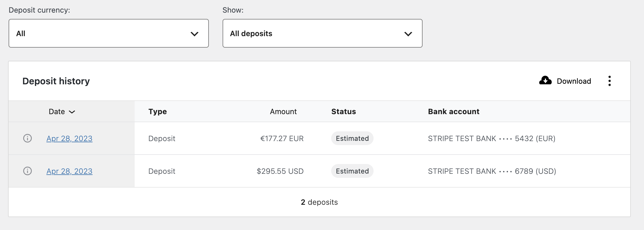Screen dimensions: 644x230
Task: Click the €177.27 EUR amount cell
Action: click(282, 139)
